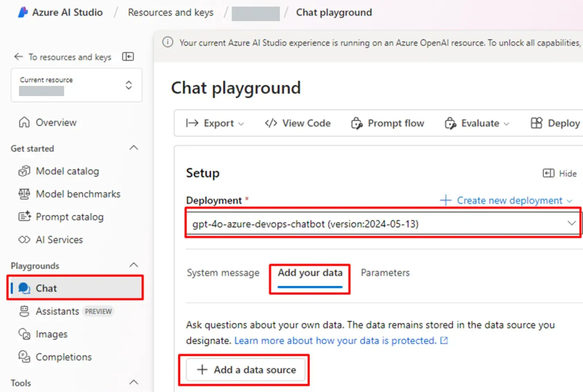
Task: Click the Azure AI Studio logo icon
Action: tap(23, 12)
